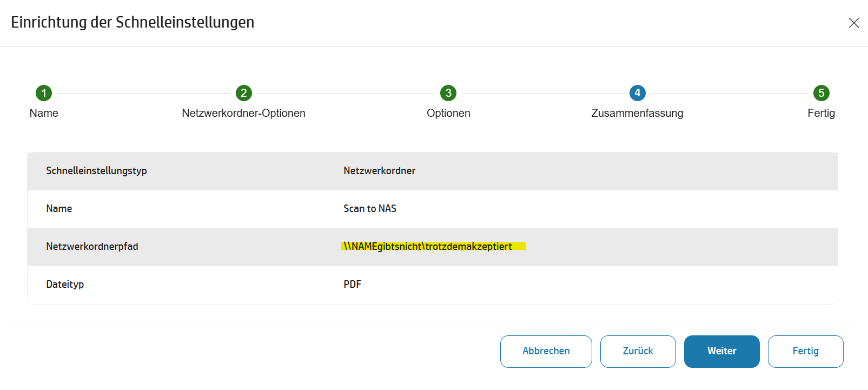Click the PDF file type value
The image size is (868, 390).
(352, 285)
